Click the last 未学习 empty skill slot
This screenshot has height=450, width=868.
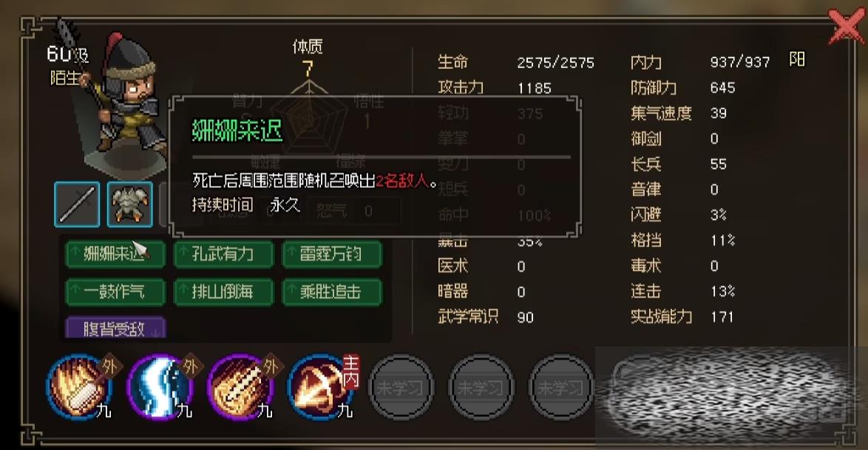click(561, 387)
